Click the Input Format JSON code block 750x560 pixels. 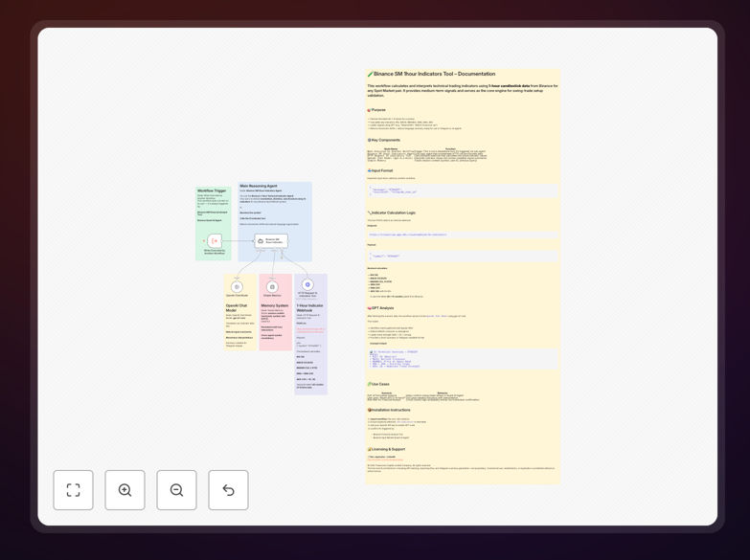click(463, 191)
